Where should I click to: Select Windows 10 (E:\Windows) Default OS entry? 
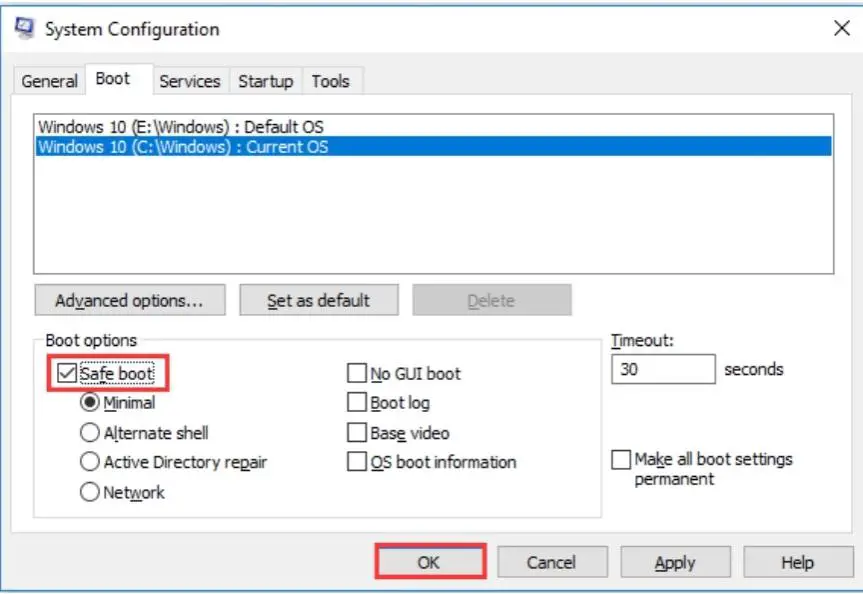(434, 127)
